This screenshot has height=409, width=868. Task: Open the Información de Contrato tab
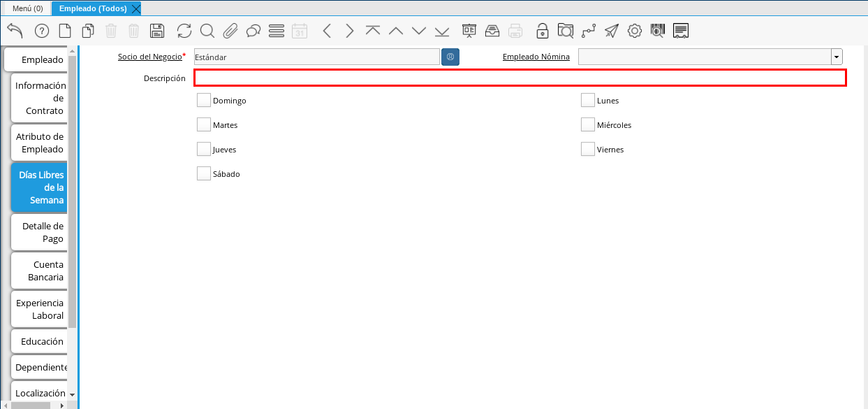[x=39, y=98]
